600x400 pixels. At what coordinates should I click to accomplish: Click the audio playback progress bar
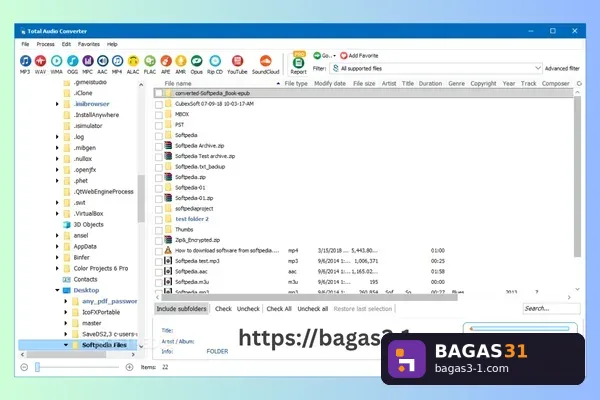pos(520,328)
